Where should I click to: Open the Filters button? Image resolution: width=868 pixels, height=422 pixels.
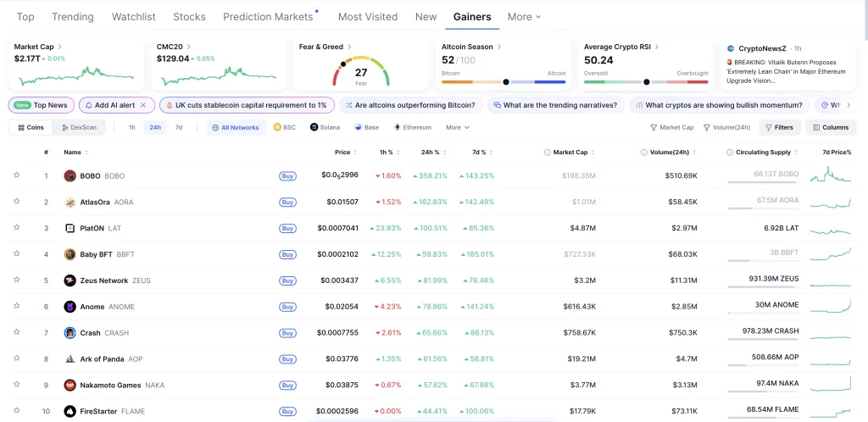coord(780,127)
